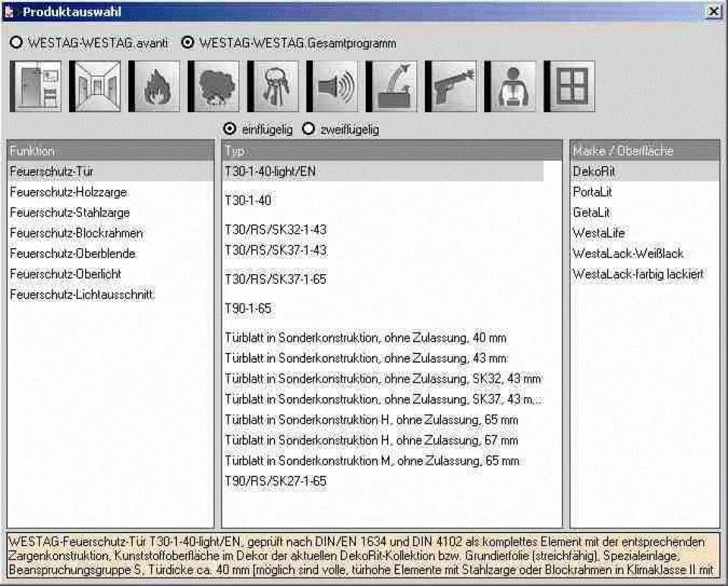Select the smoke protection cloud icon
Image resolution: width=728 pixels, height=586 pixels.
click(x=213, y=86)
